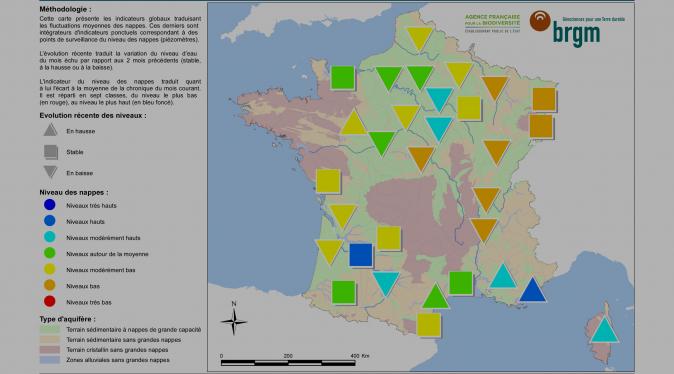Click the 'Niveaux autour de la moyenne' label

coord(107,254)
